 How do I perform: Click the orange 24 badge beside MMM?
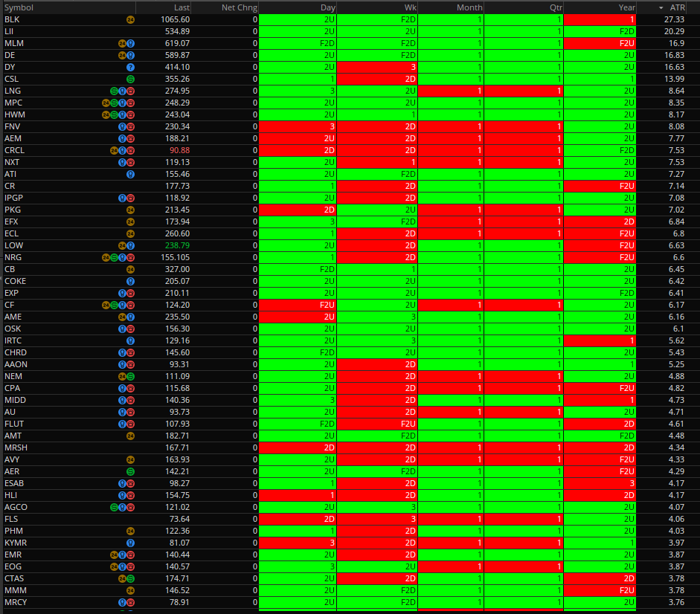tap(130, 591)
